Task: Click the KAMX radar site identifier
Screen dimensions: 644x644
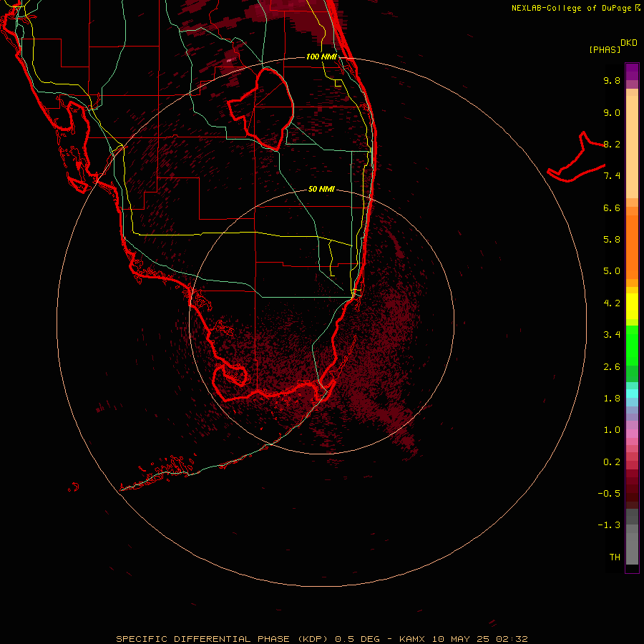Action: coord(412,639)
